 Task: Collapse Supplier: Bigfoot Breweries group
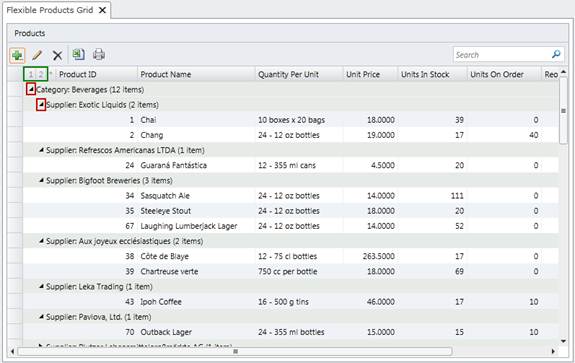(x=41, y=180)
